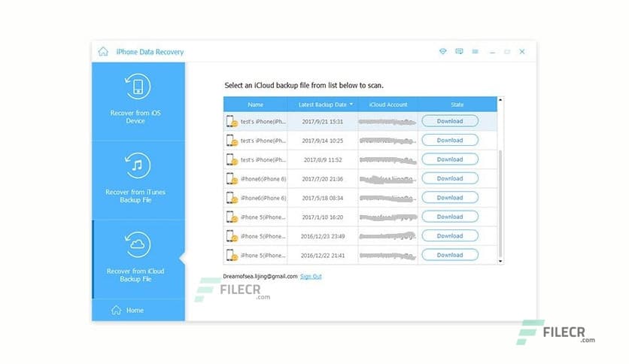The width and height of the screenshot is (629, 364).
Task: Select the Recover from iTunes Backup File icon
Action: pyautogui.click(x=138, y=165)
